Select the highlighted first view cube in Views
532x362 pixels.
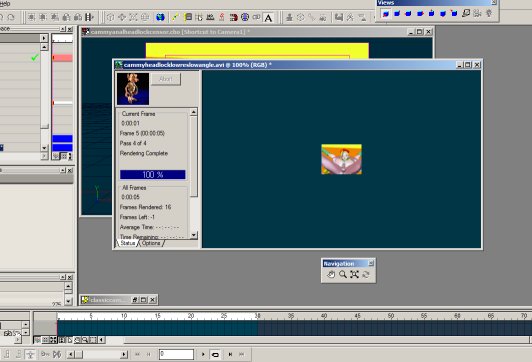pyautogui.click(x=386, y=14)
